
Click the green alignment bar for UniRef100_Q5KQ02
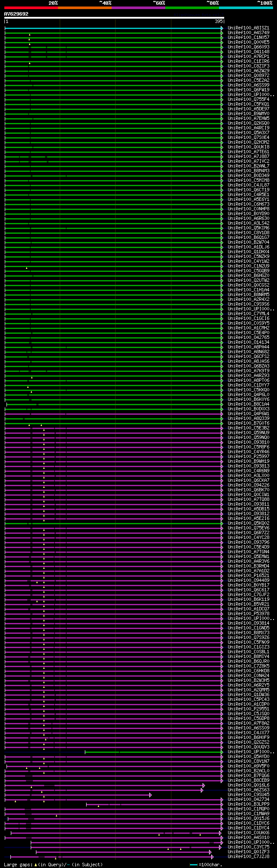pos(113,523)
